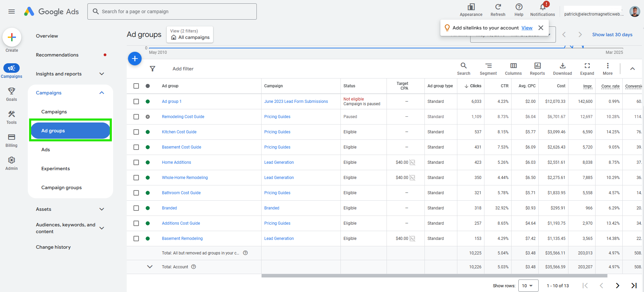
Task: Open help for Total: Account
Action: (x=194, y=267)
